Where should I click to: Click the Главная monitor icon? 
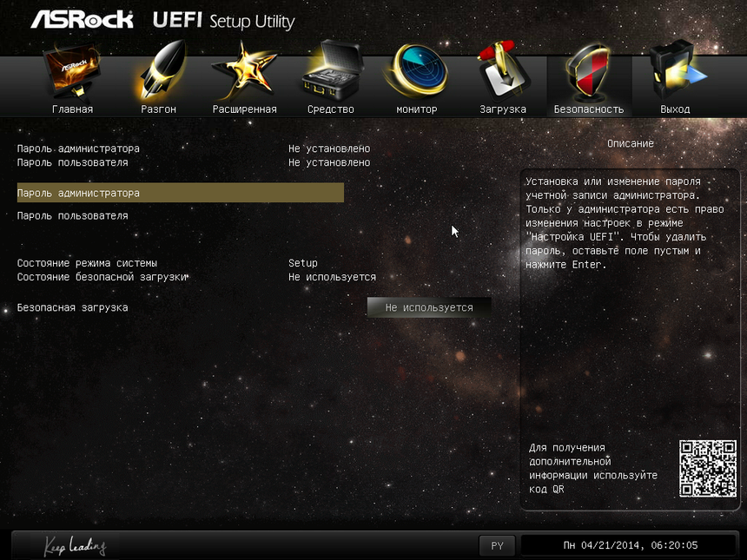click(x=72, y=76)
